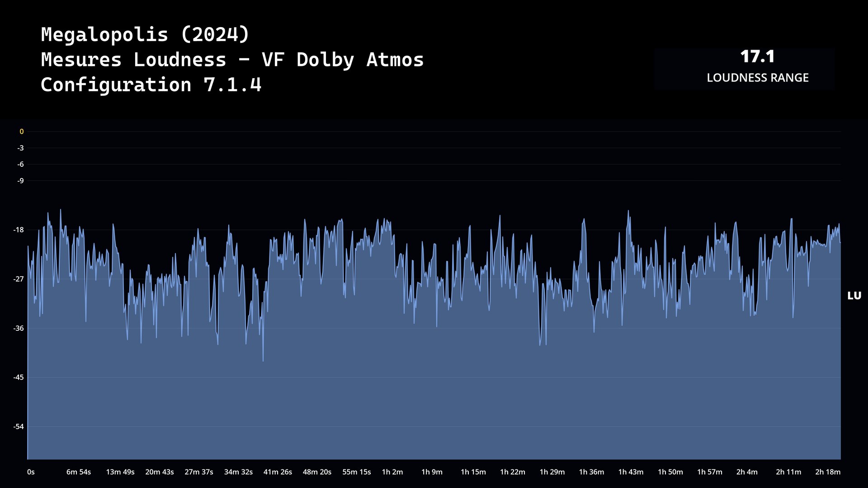Select the Mesures Loudness – VF Dolby Atmos line
This screenshot has height=488, width=868.
click(x=232, y=60)
